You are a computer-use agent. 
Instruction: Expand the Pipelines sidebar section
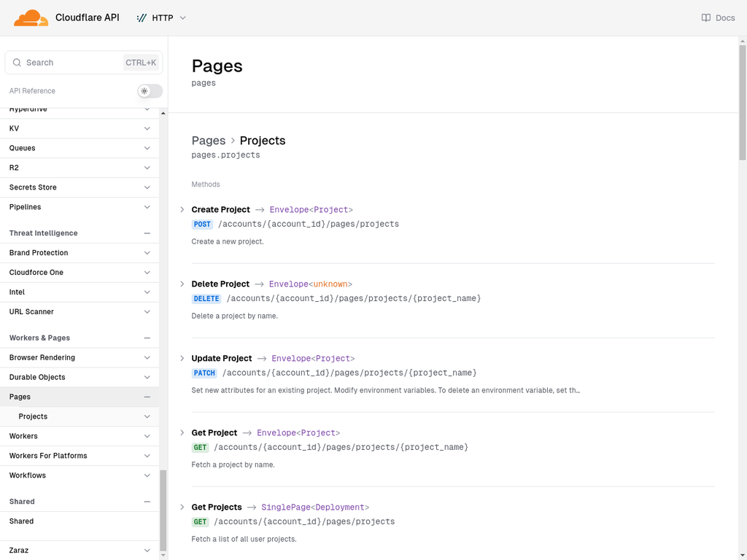click(147, 207)
